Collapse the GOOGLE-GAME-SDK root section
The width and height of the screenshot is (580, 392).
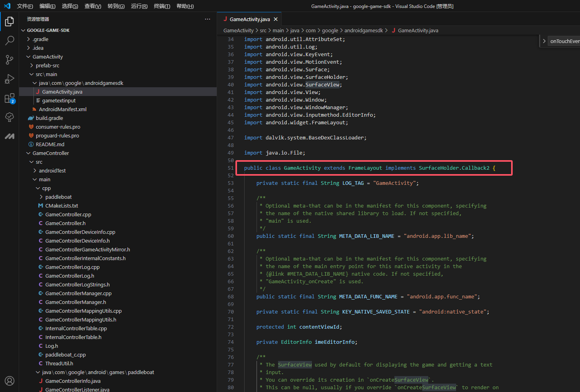pyautogui.click(x=48, y=30)
